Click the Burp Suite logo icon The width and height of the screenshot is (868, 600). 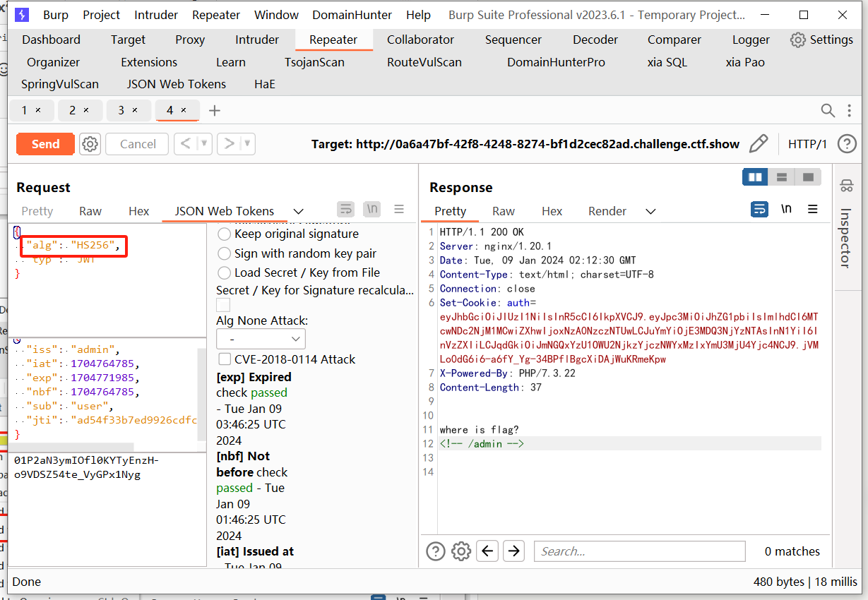pos(22,15)
